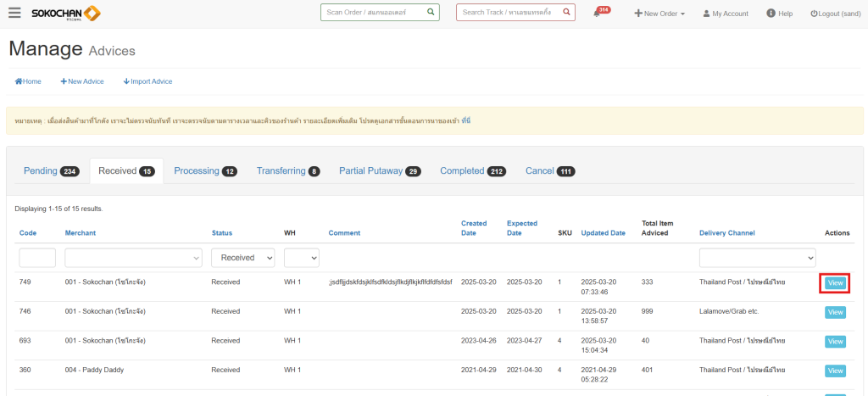Click Import Advice link
The height and width of the screenshot is (396, 868).
[x=147, y=81]
